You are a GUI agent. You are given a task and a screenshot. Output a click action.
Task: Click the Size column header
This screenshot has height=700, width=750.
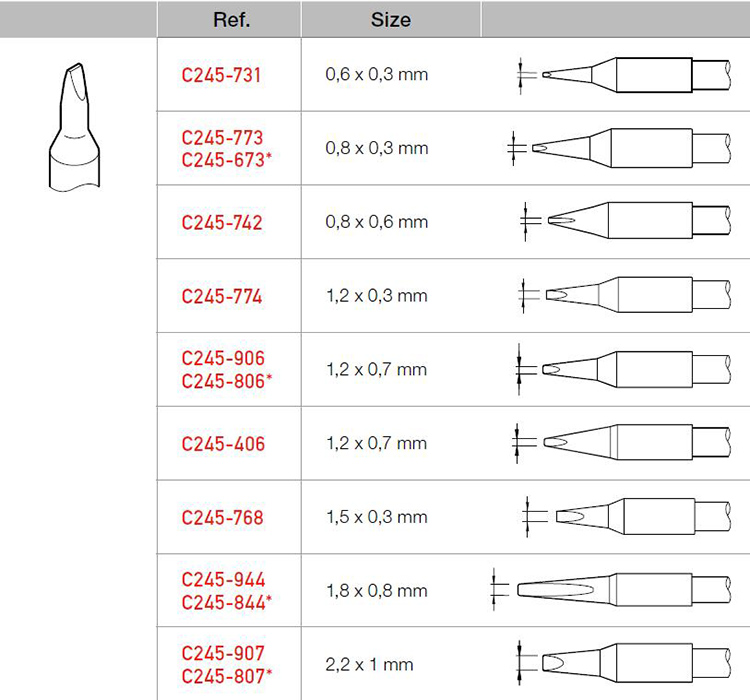(x=390, y=19)
